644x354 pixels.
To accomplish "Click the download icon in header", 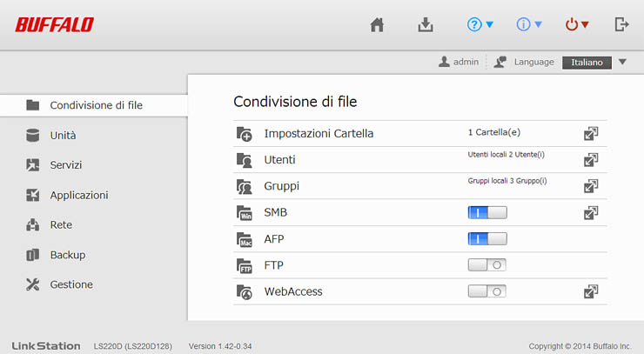I will [426, 25].
